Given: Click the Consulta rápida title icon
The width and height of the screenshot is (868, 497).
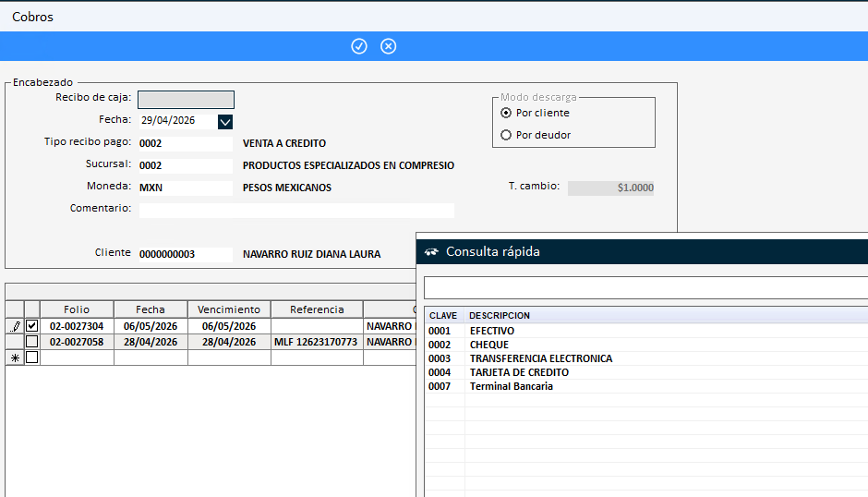Looking at the screenshot, I should pos(431,252).
